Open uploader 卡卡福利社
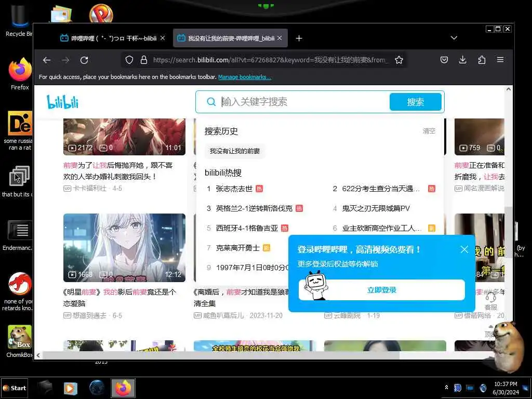This screenshot has height=399, width=532. [89, 188]
